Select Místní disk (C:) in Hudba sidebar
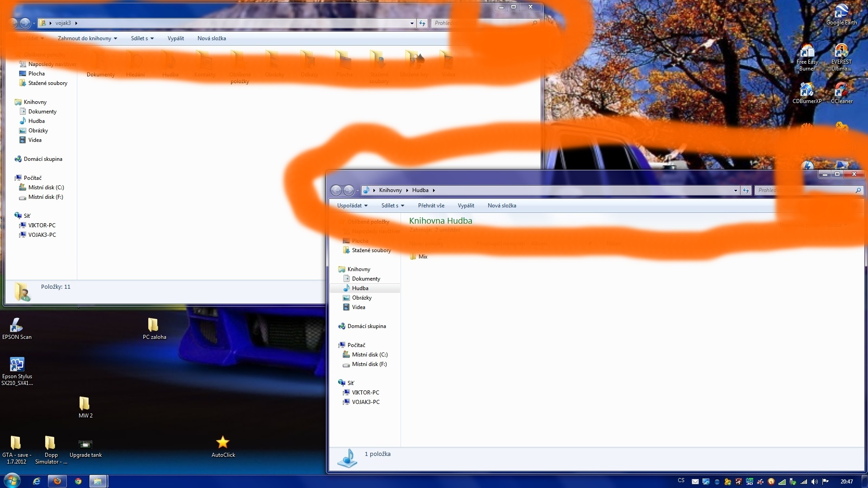The width and height of the screenshot is (868, 488). click(369, 355)
